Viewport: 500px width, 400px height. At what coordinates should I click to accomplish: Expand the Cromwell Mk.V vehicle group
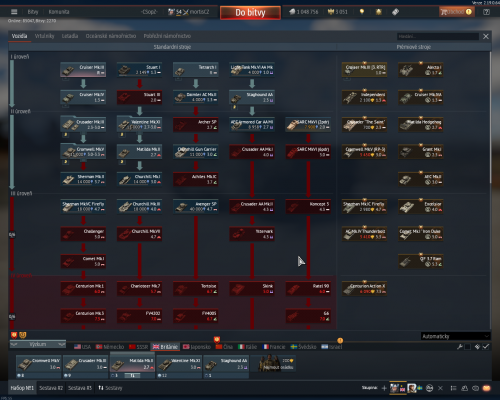tap(83, 152)
